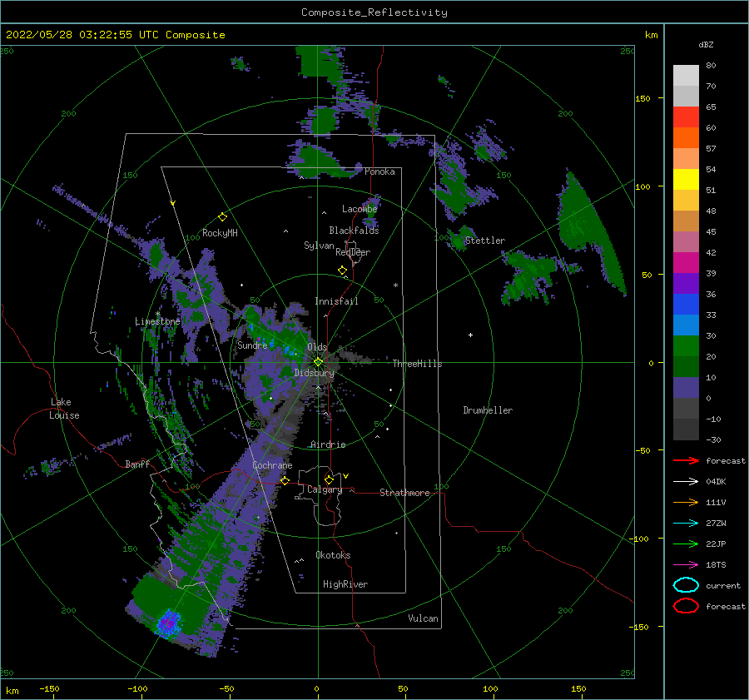Image resolution: width=749 pixels, height=700 pixels.
Task: Click the Airdrie label
Action: pyautogui.click(x=328, y=444)
